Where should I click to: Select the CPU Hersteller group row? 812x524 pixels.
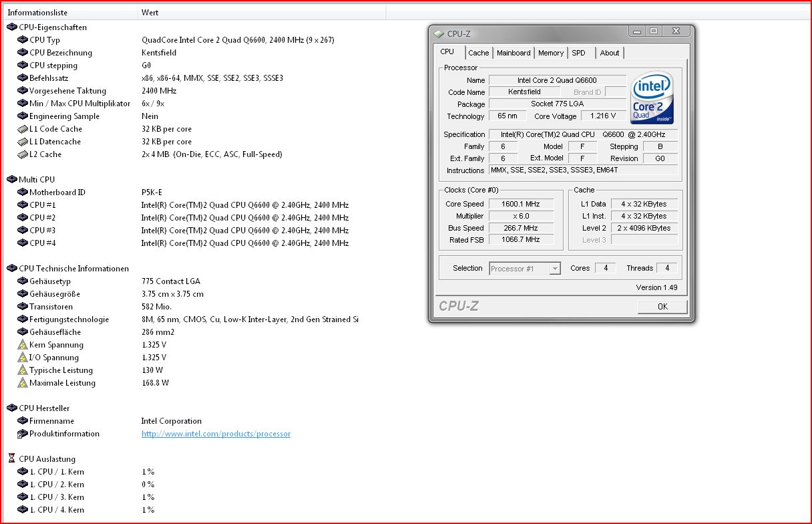click(38, 408)
